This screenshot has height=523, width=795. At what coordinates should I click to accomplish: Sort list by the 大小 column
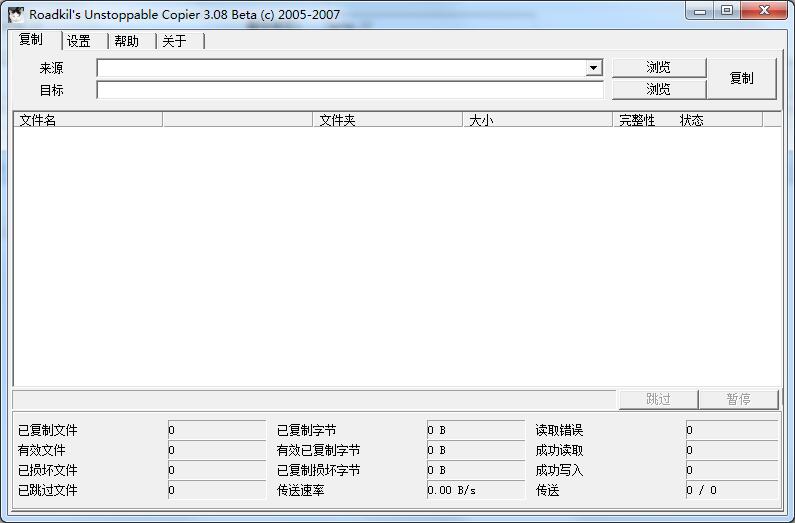pos(538,120)
